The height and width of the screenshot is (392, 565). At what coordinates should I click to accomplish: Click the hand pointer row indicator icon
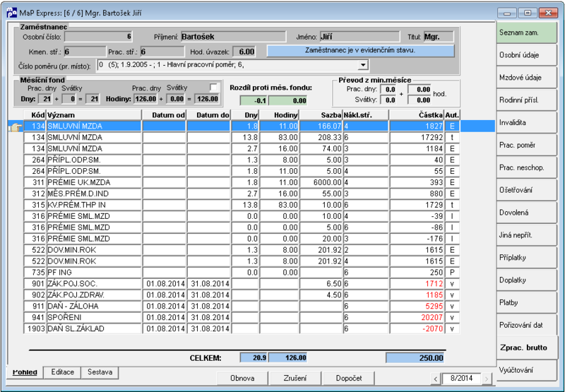click(16, 126)
